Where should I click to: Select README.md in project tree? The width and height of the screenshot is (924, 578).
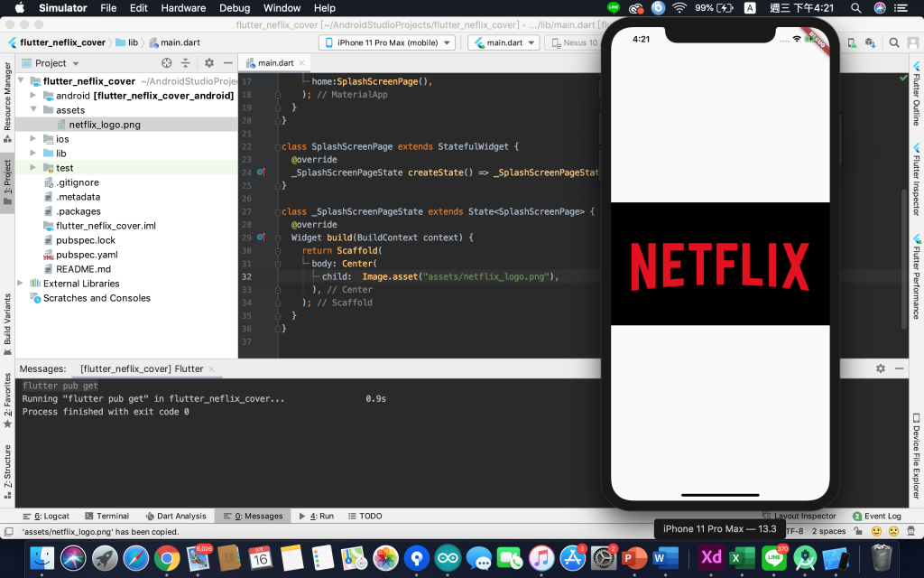tap(83, 269)
